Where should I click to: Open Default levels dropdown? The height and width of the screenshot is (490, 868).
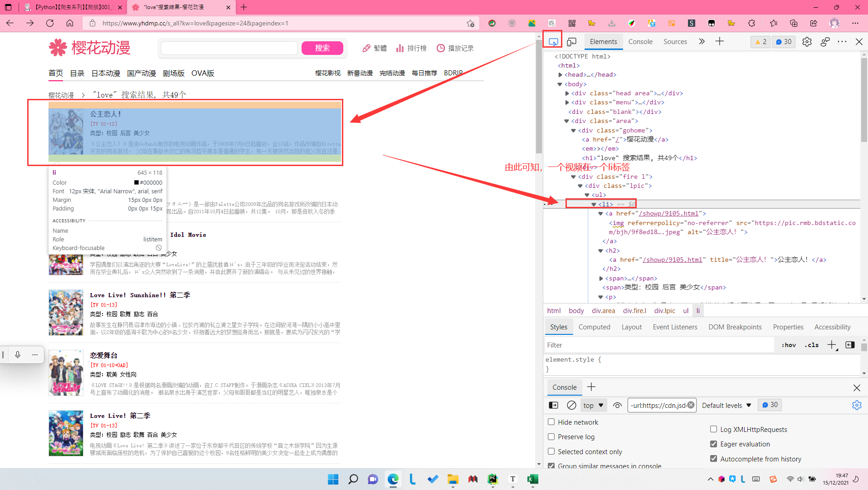pyautogui.click(x=727, y=406)
